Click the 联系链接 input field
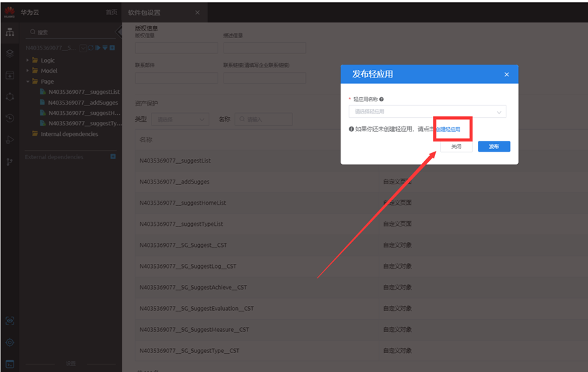The height and width of the screenshot is (372, 588). 264,78
